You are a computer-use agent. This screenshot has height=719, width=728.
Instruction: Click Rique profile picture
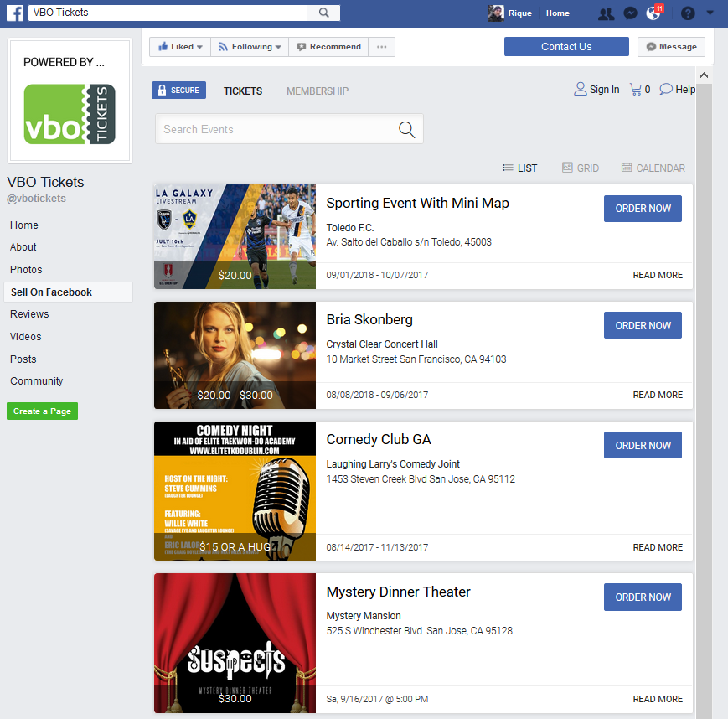495,13
